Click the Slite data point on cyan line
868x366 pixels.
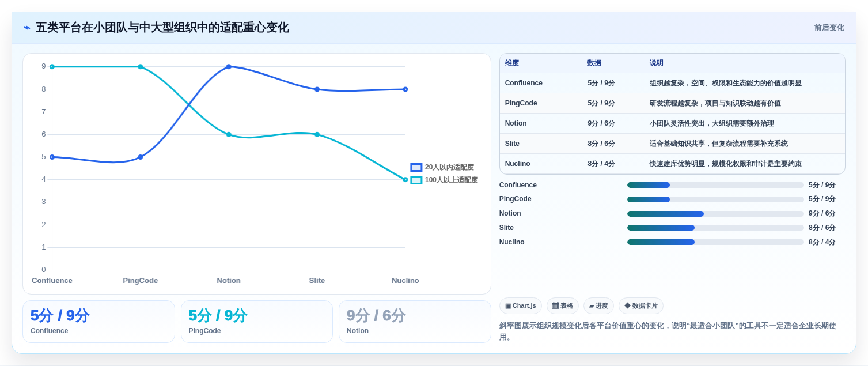tap(317, 134)
